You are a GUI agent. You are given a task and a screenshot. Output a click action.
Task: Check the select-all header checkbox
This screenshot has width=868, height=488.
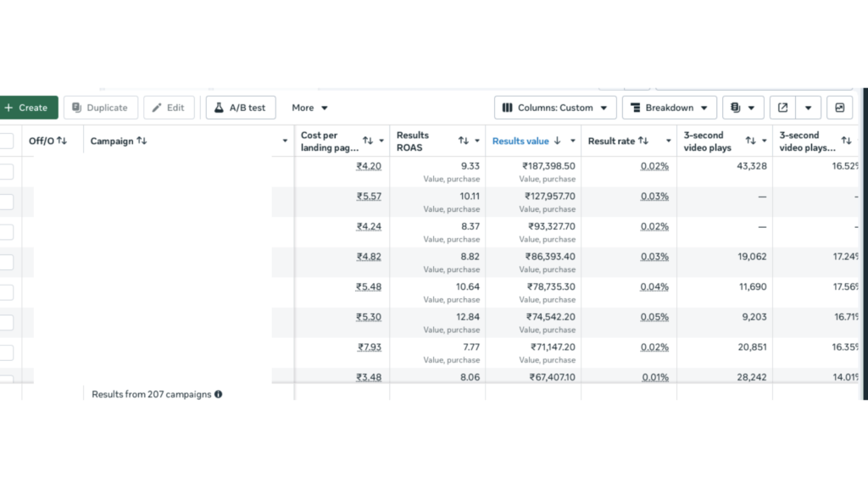tap(6, 141)
